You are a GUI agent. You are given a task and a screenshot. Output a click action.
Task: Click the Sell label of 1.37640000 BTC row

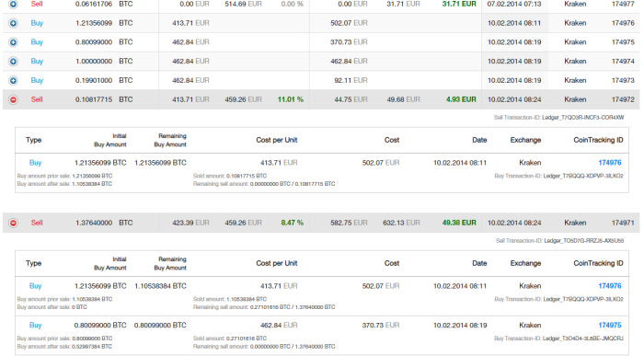click(37, 223)
